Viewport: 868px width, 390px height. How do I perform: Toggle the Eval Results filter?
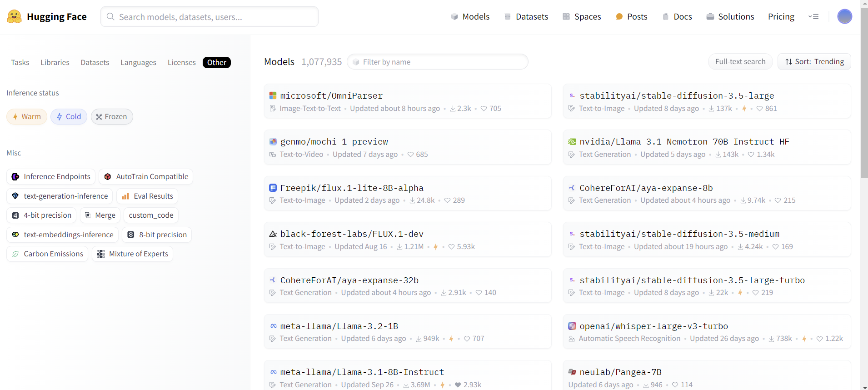147,196
